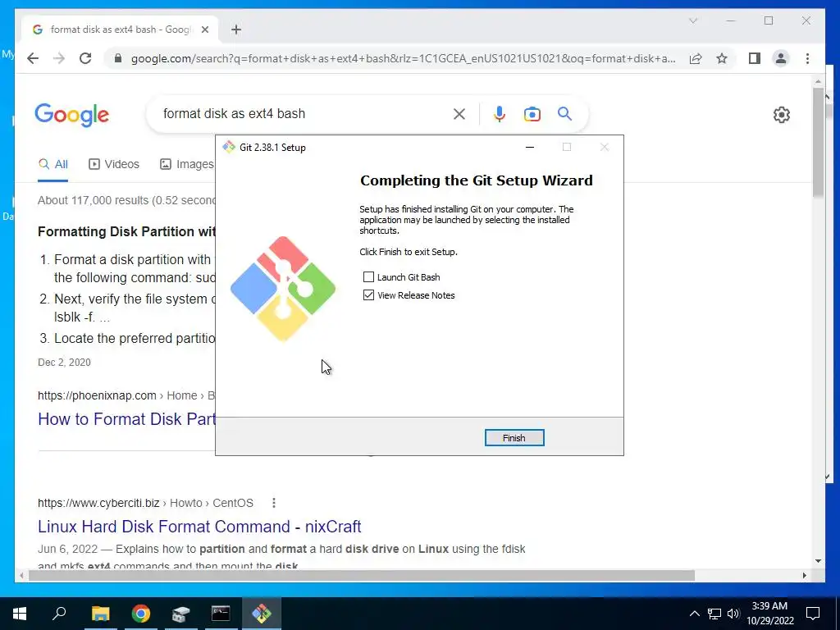Open Chrome profile avatar menu
This screenshot has width=840, height=630.
pyautogui.click(x=781, y=58)
